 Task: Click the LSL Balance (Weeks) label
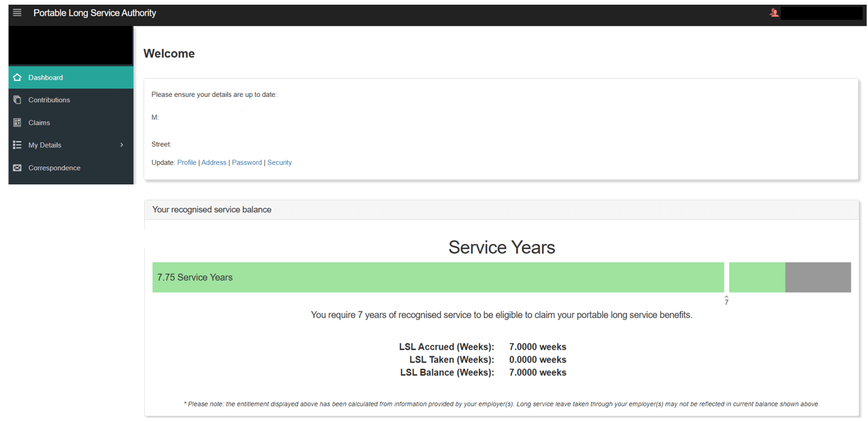point(447,372)
